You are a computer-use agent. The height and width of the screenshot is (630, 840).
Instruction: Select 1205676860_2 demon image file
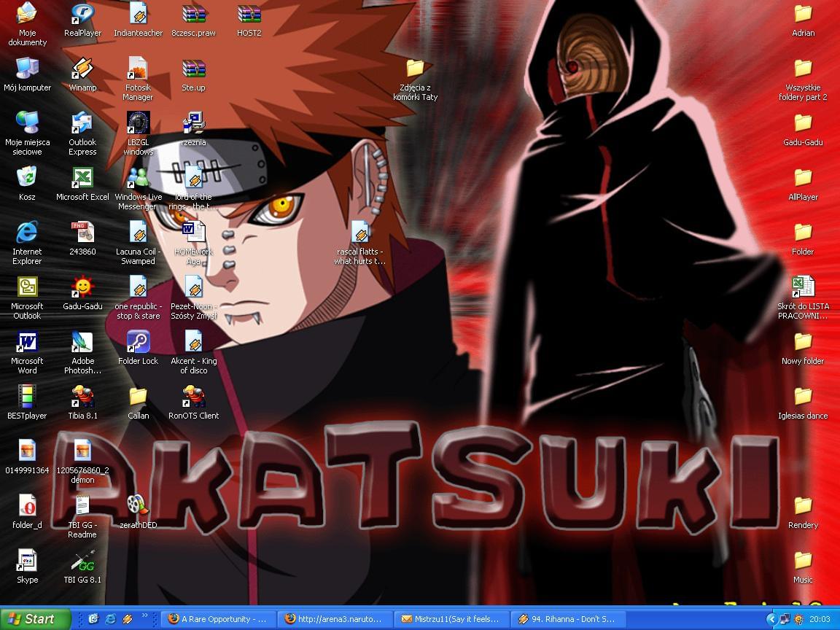tap(82, 451)
